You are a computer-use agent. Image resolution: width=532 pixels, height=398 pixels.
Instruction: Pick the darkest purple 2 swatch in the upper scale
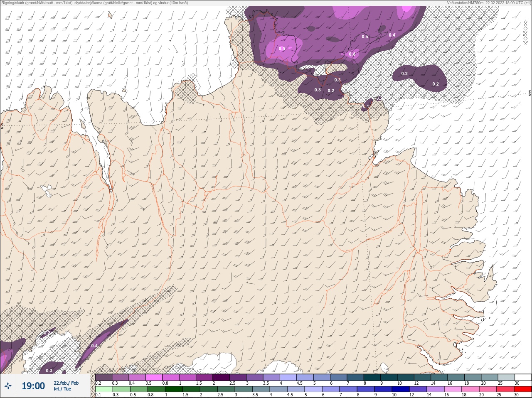pos(222,377)
